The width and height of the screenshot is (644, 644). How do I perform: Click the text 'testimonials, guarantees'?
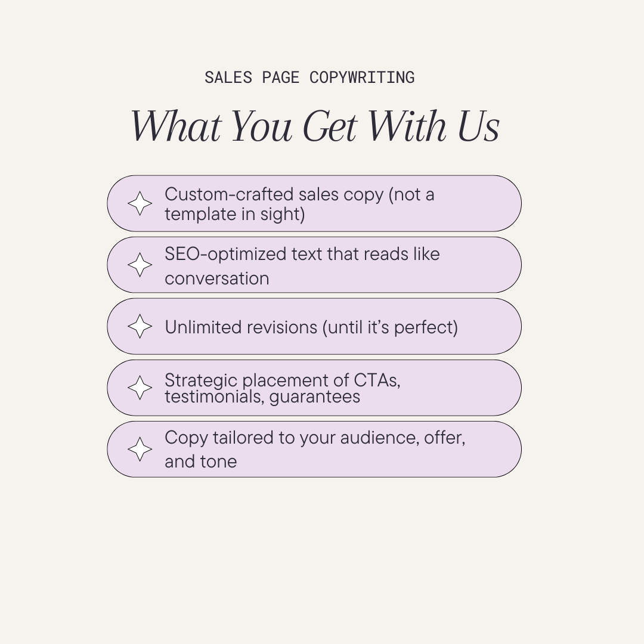(x=262, y=397)
